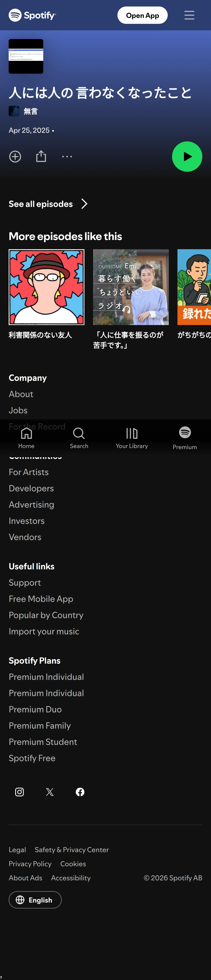The image size is (211, 980).
Task: Open Your Library tab
Action: (132, 438)
